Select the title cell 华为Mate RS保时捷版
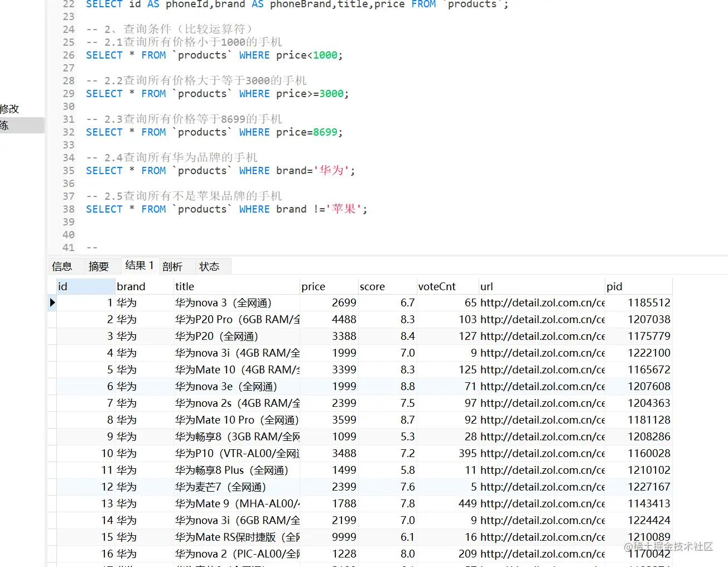The image size is (728, 567). [237, 537]
